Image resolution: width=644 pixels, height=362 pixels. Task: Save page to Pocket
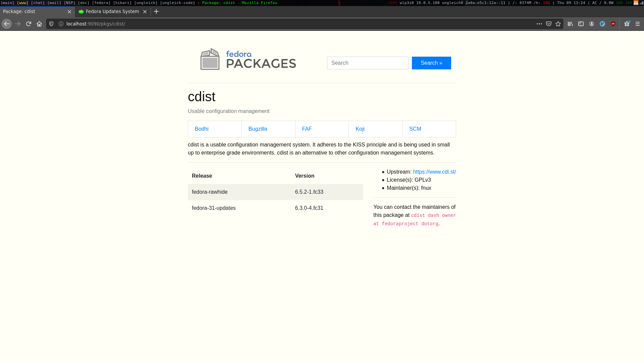point(549,24)
